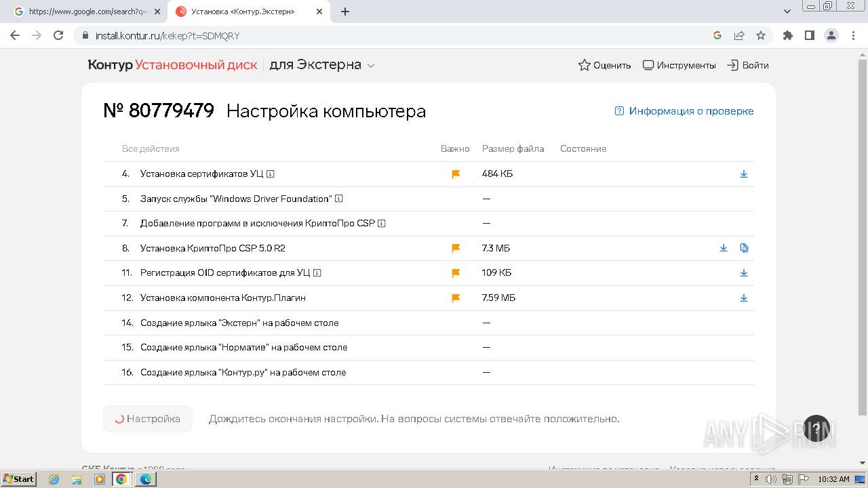
Task: Click the orange flag for Установка КриптоПро CSP
Action: [x=456, y=248]
